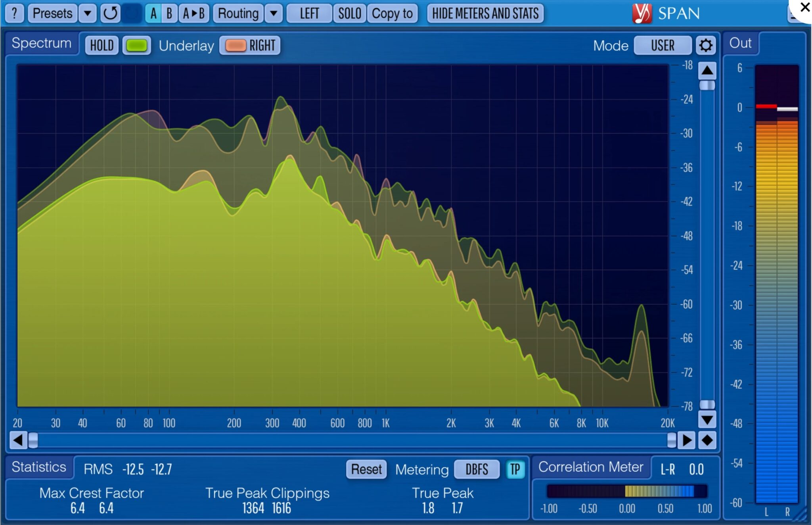Image resolution: width=812 pixels, height=525 pixels.
Task: Open the SPAN help panel
Action: (14, 13)
